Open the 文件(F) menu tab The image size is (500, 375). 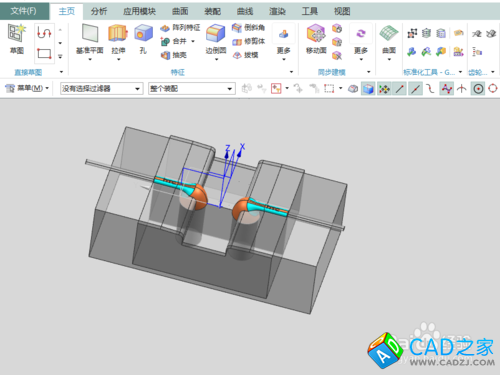(23, 11)
